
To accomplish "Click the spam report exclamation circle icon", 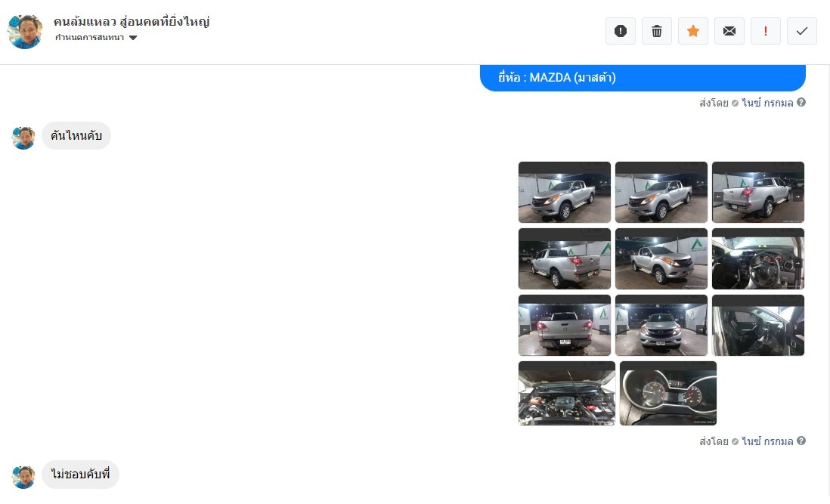I will click(x=621, y=31).
